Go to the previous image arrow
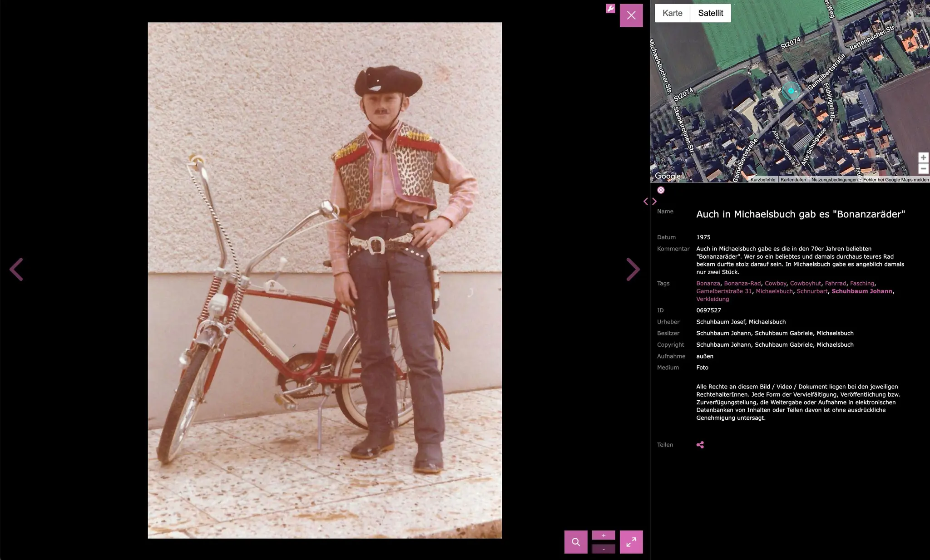This screenshot has width=930, height=560. pos(16,270)
